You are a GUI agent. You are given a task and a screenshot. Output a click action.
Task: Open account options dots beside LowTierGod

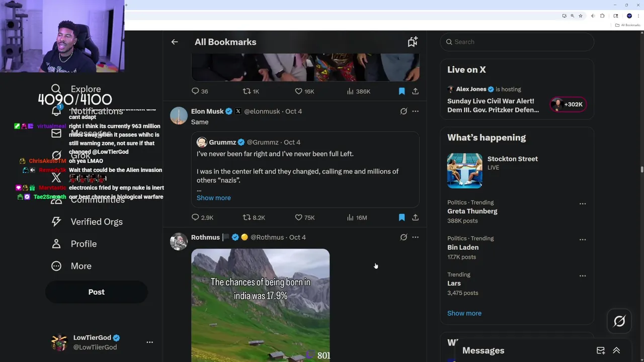click(149, 342)
